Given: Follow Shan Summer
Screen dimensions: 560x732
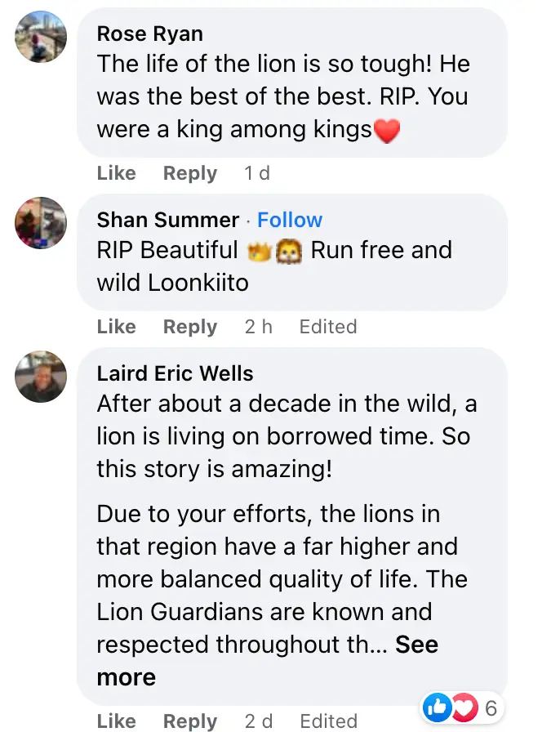Looking at the screenshot, I should pos(290,219).
